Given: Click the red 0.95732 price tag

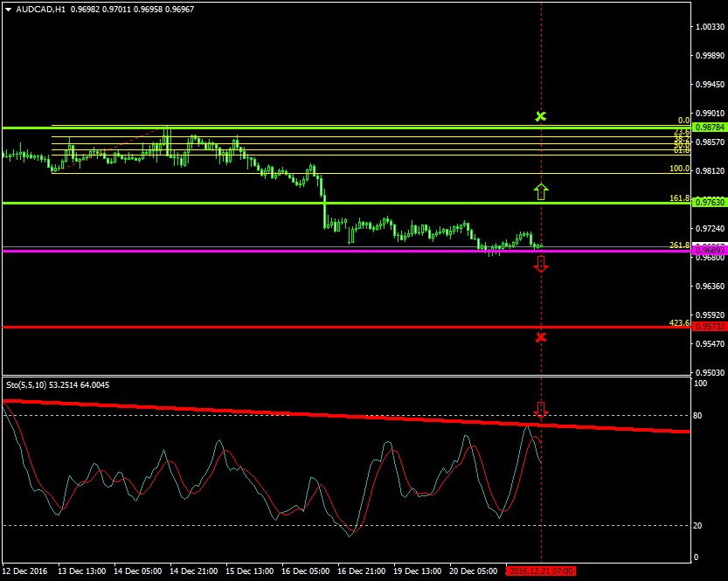Looking at the screenshot, I should click(710, 327).
